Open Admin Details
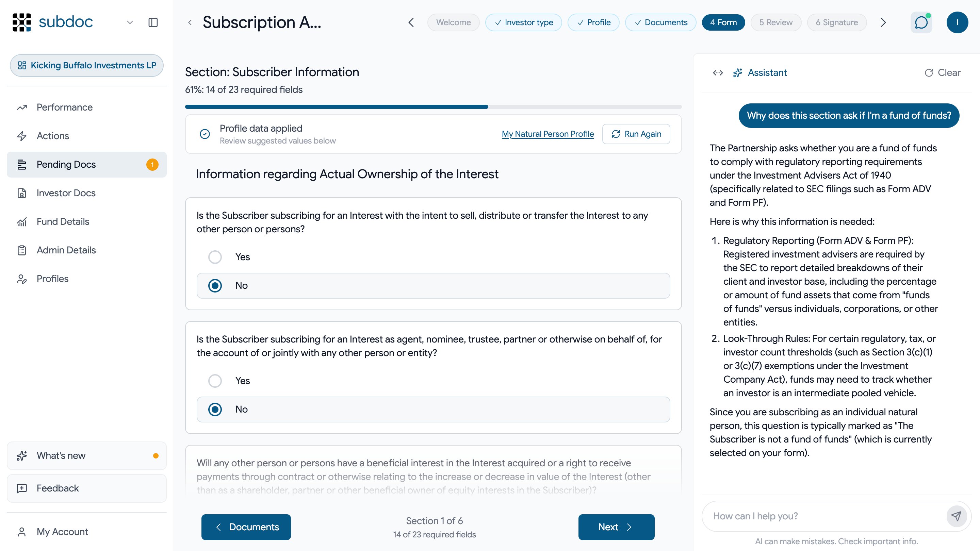This screenshot has width=980, height=551. [87, 250]
